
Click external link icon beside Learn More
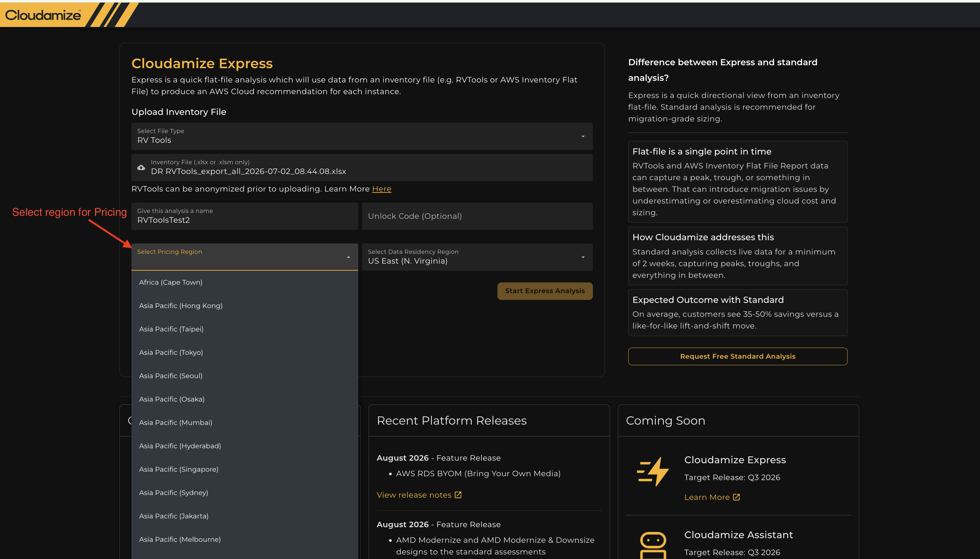click(736, 497)
